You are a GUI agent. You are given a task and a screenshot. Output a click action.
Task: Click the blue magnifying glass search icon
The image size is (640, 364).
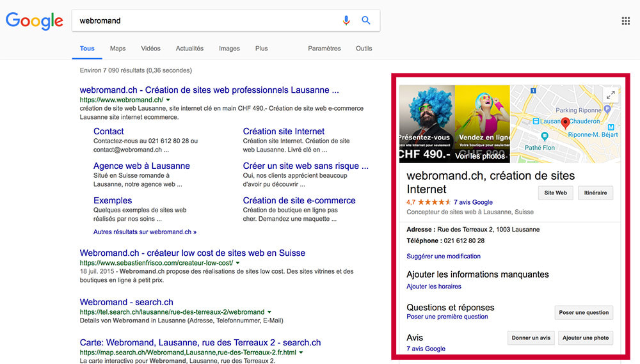(x=366, y=20)
